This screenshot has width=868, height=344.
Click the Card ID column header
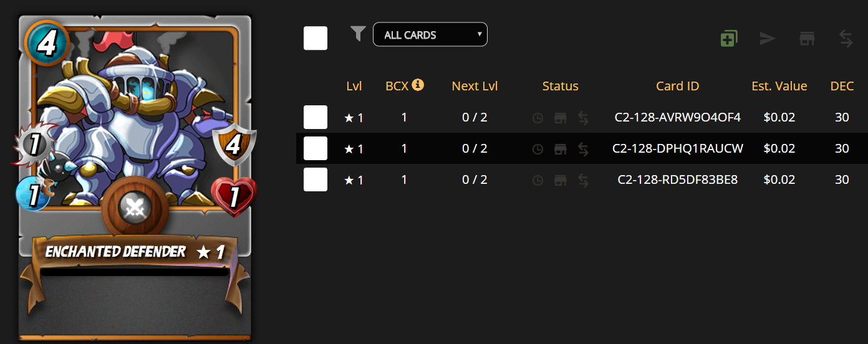[678, 86]
